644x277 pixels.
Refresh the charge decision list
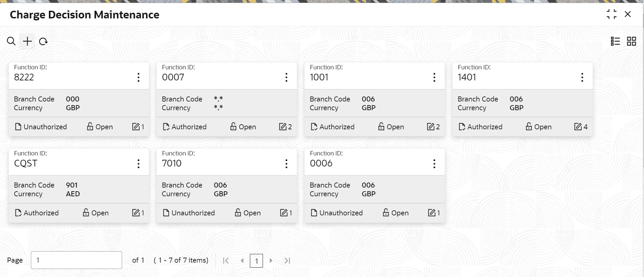(x=43, y=42)
